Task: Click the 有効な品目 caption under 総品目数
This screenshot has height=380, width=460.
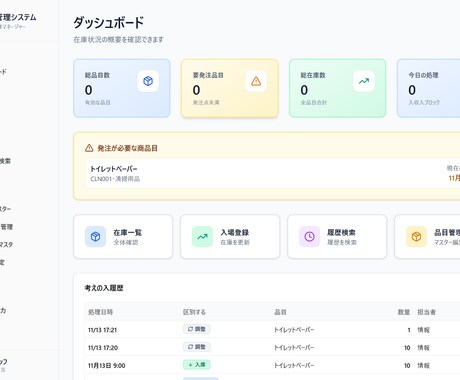Action: tap(98, 102)
